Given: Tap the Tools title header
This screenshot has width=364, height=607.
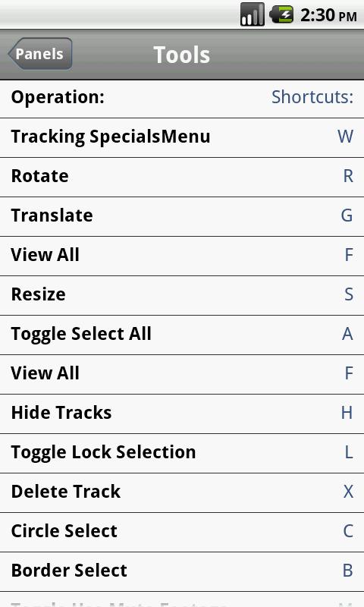Looking at the screenshot, I should (x=182, y=55).
